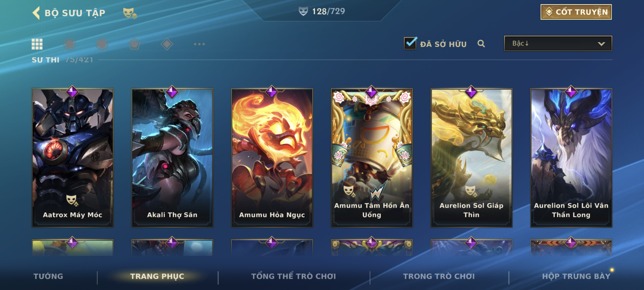This screenshot has width=644, height=290.
Task: Open the Amumu Hỏa Ngục skin card
Action: pyautogui.click(x=272, y=158)
